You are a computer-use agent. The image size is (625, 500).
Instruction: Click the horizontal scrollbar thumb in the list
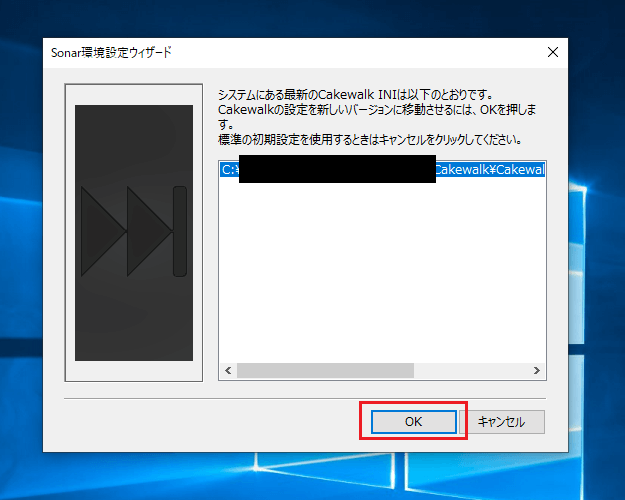[x=325, y=370]
